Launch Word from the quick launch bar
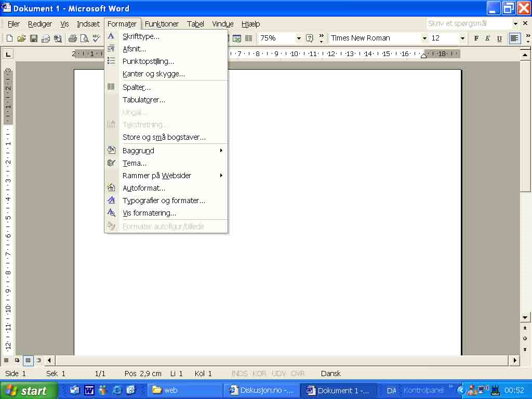 coord(89,390)
